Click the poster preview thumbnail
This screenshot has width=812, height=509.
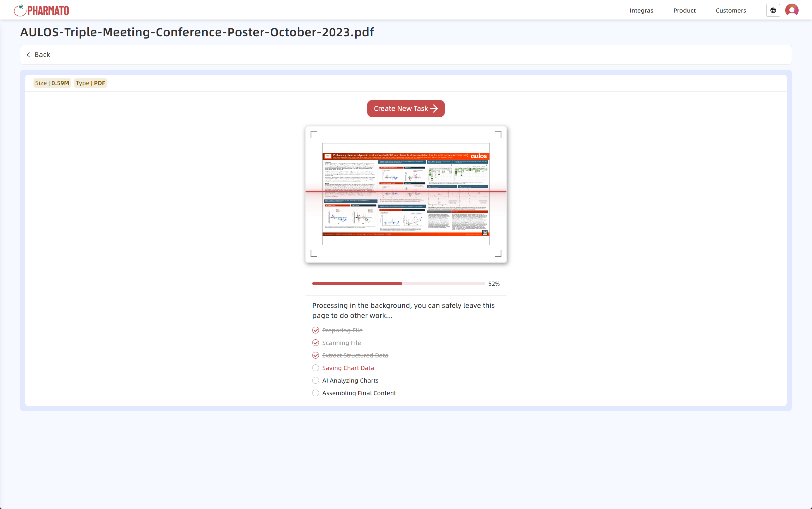tap(406, 195)
